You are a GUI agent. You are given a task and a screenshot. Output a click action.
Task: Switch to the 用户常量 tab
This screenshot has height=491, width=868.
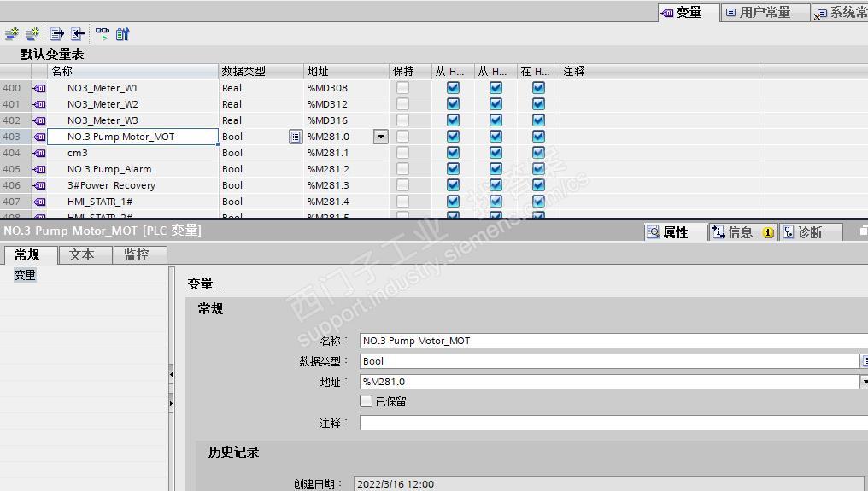[765, 12]
